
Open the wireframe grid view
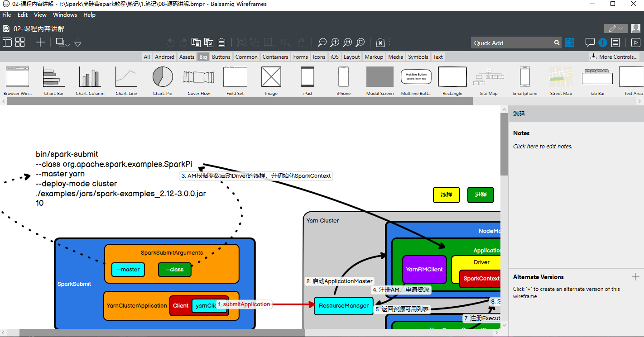click(20, 43)
